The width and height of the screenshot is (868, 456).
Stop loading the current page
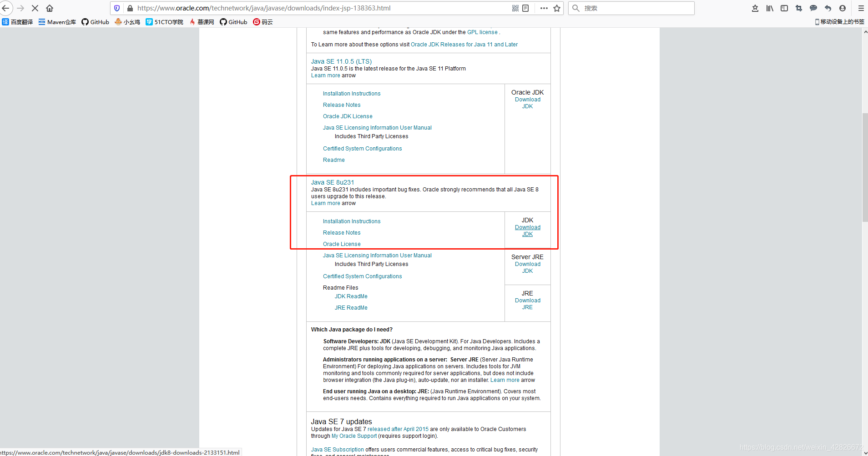coord(35,8)
